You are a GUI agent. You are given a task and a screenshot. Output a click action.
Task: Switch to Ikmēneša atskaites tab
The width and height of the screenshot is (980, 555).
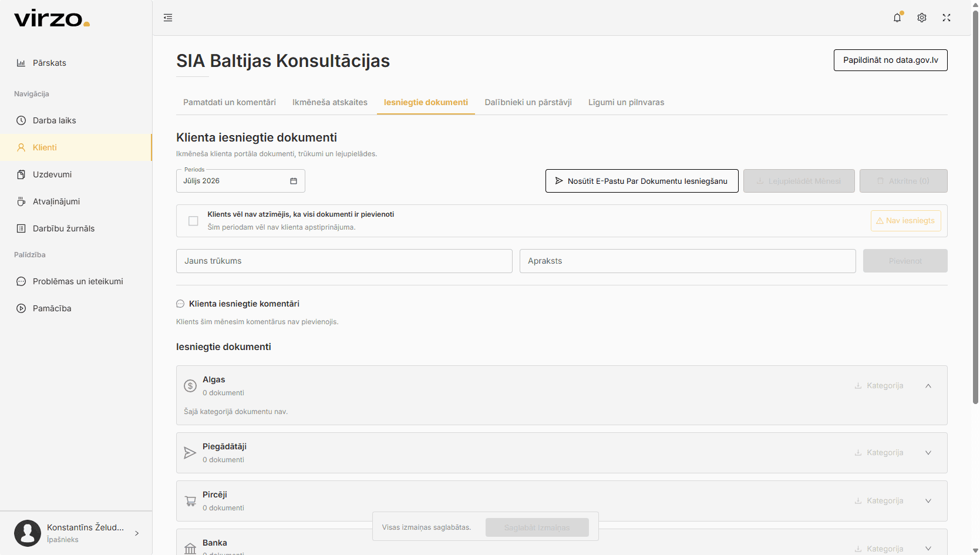coord(330,102)
